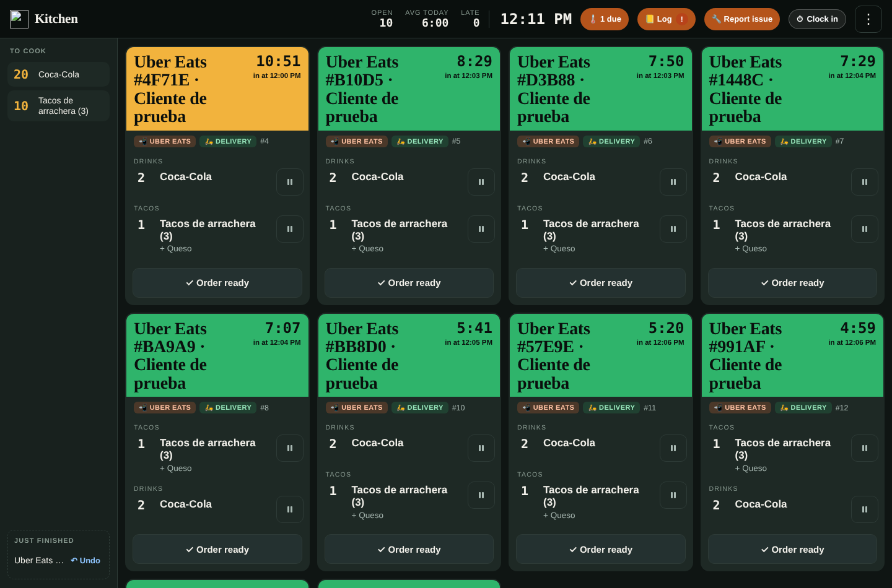Mark order #BA9A9 as Order ready
Image resolution: width=892 pixels, height=588 pixels.
pos(217,550)
